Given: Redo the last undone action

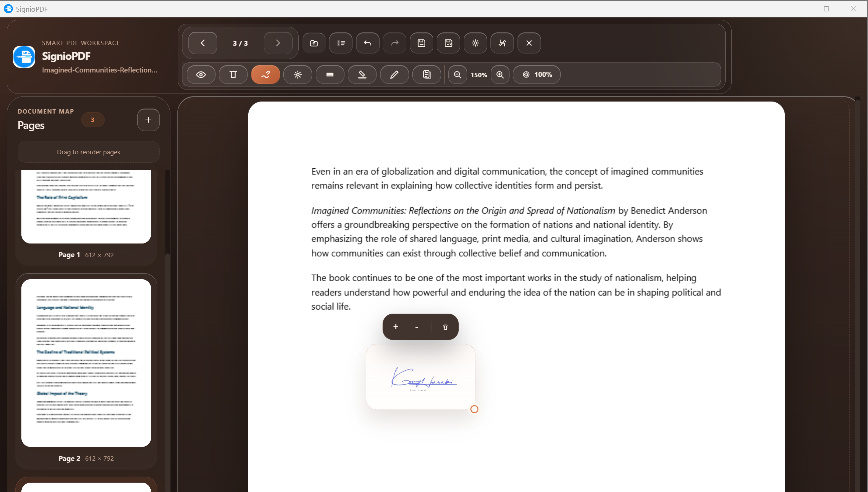Looking at the screenshot, I should [x=395, y=43].
